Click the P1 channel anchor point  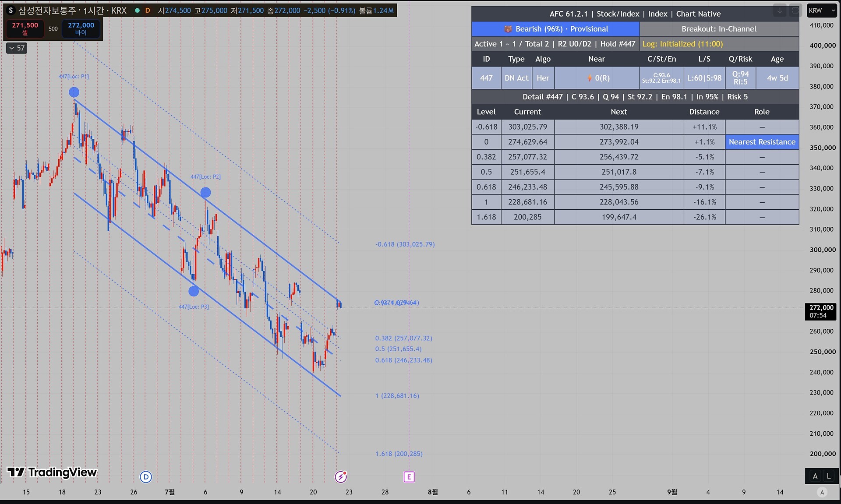pos(74,92)
